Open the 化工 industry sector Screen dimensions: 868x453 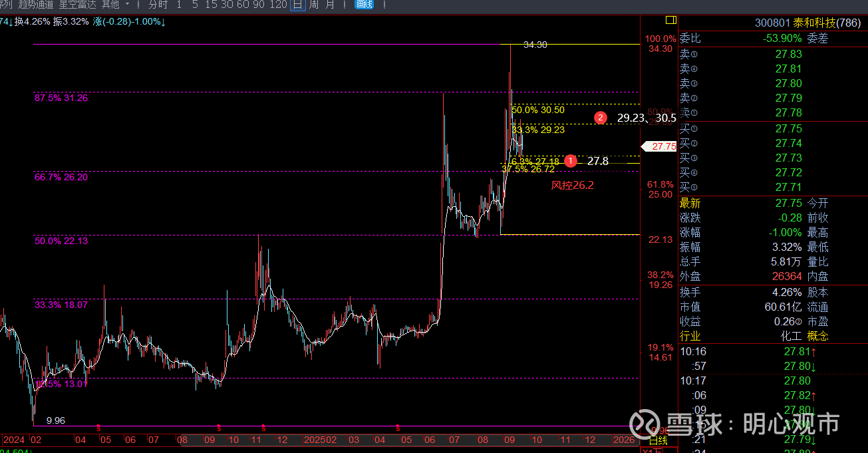tap(792, 337)
